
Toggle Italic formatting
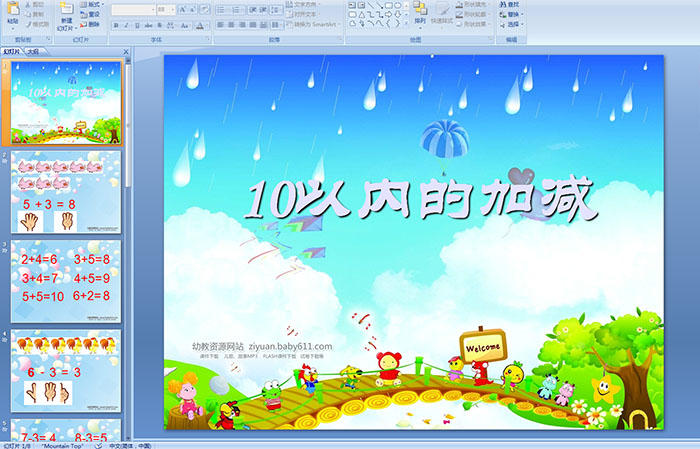click(x=126, y=25)
